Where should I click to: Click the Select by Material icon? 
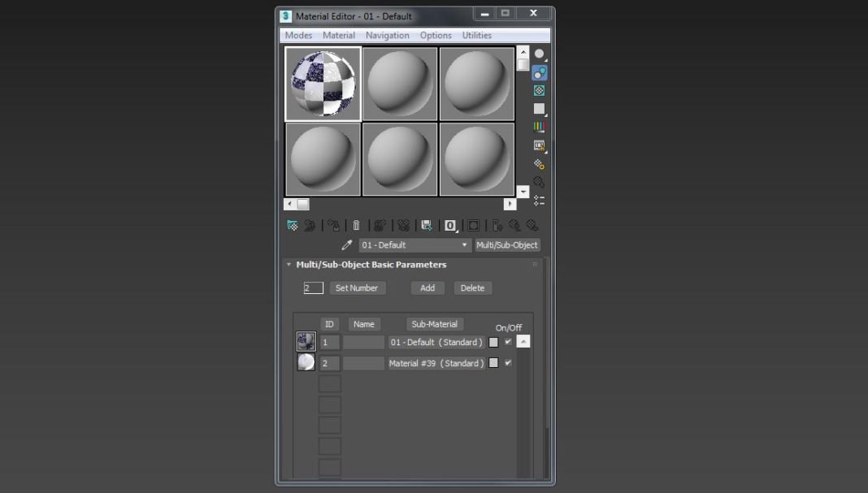coord(539,182)
